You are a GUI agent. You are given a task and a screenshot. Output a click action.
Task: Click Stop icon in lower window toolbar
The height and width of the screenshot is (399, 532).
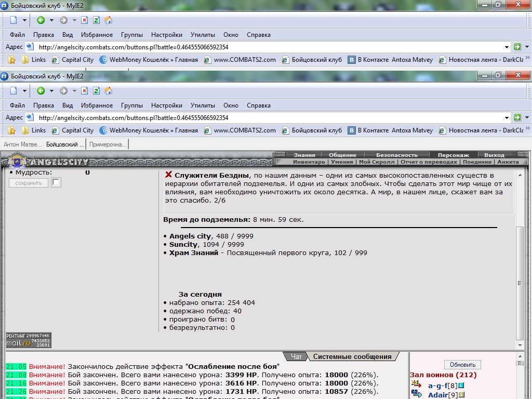(85, 91)
